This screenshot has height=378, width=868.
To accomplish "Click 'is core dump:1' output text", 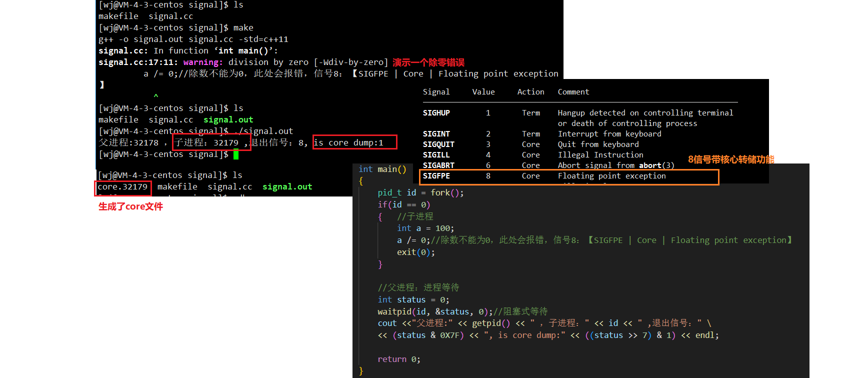I will pyautogui.click(x=348, y=142).
